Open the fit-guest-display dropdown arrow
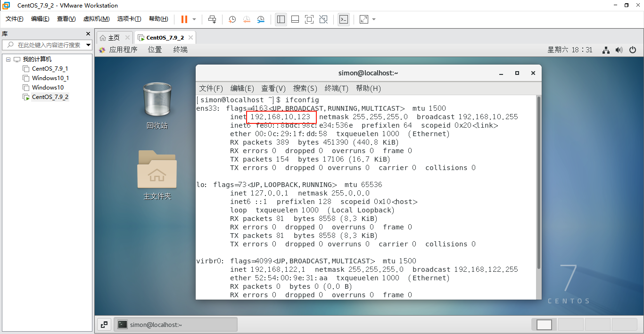This screenshot has width=644, height=334. pyautogui.click(x=372, y=19)
